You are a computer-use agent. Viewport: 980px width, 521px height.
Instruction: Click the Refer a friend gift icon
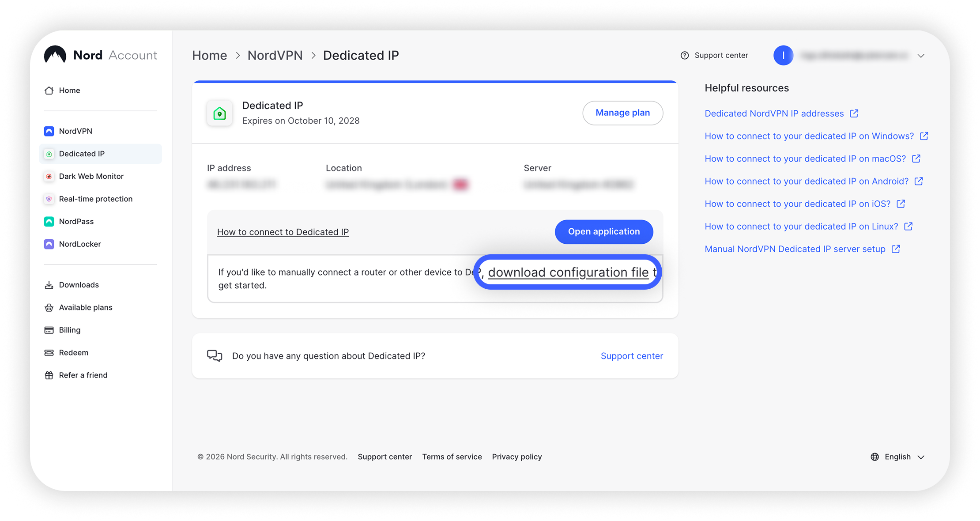49,375
